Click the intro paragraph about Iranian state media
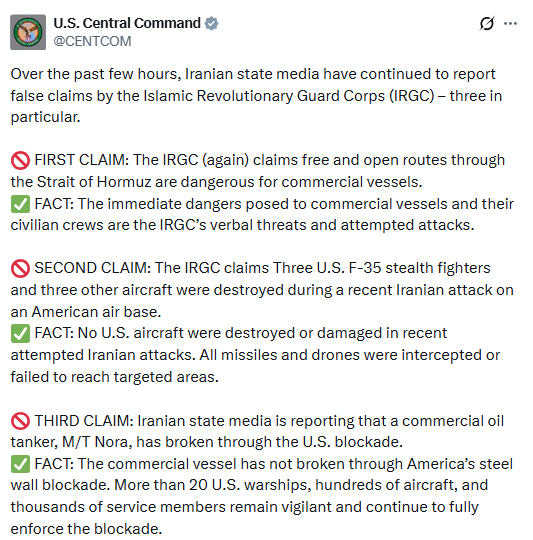Viewport: 533px width, 540px height. coord(256,95)
